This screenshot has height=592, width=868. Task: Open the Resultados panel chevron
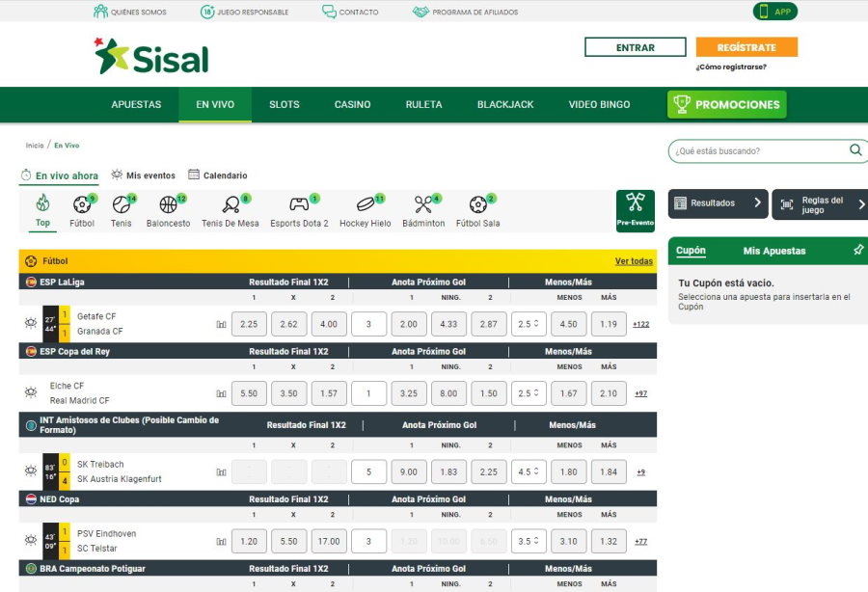[x=758, y=202]
